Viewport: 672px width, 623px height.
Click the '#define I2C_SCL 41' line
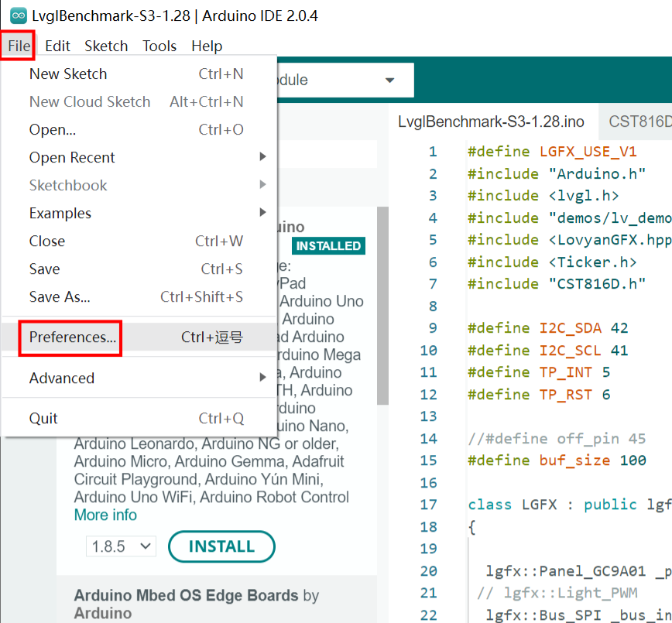[x=547, y=351]
